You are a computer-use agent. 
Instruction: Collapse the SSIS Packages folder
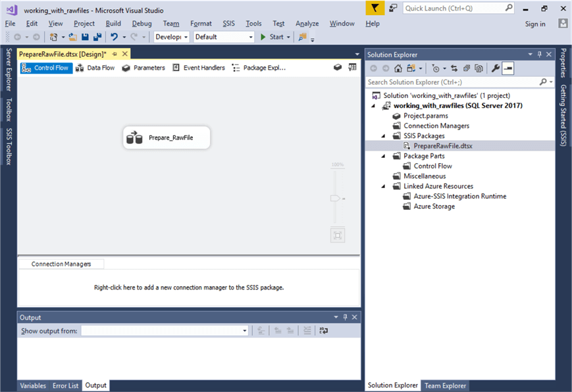point(383,136)
